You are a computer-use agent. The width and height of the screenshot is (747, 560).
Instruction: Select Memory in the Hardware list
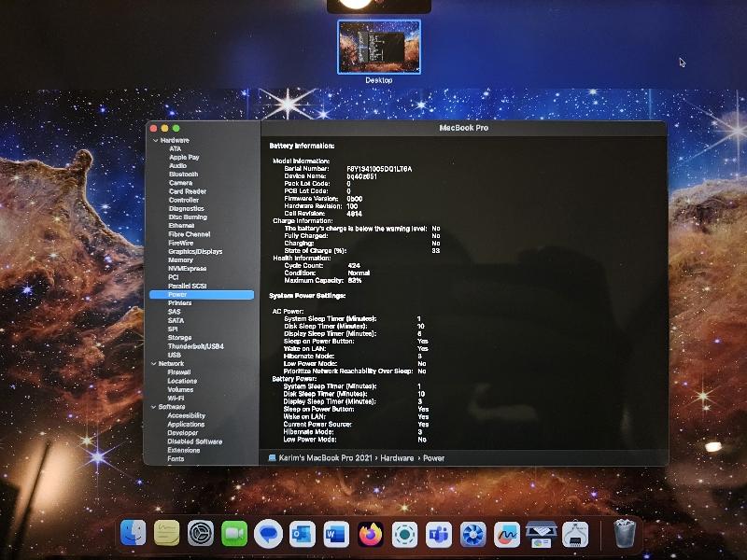pos(180,260)
